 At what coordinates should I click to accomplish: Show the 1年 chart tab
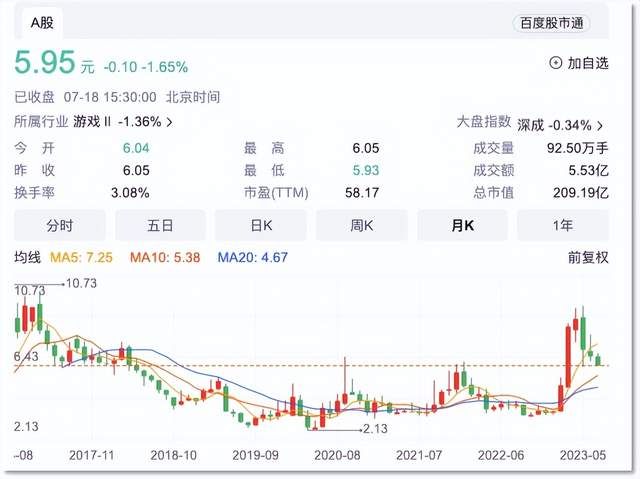[562, 226]
